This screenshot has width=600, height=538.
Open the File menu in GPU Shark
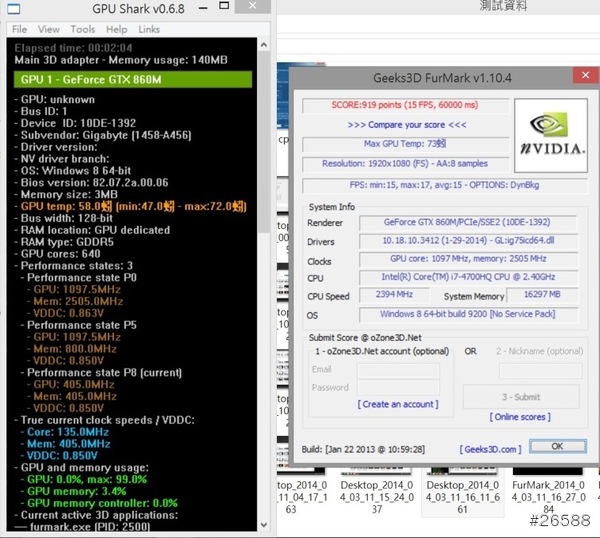pos(19,29)
